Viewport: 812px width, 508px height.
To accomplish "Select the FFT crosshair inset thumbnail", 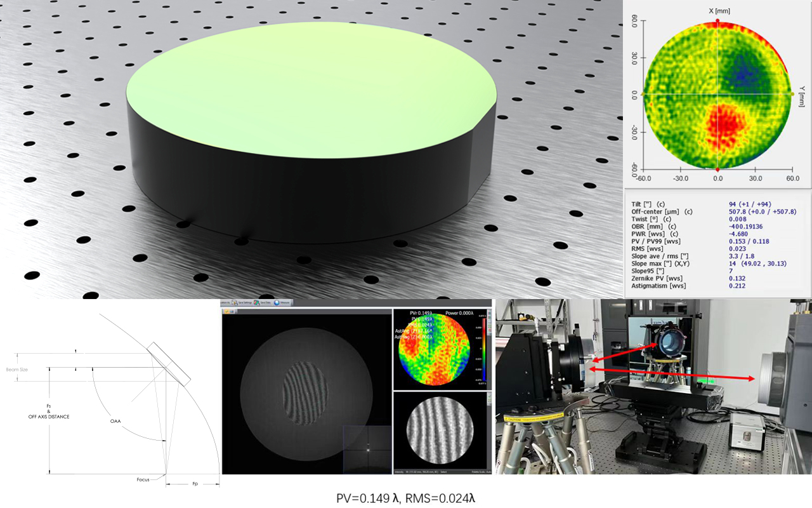I will coord(367,447).
